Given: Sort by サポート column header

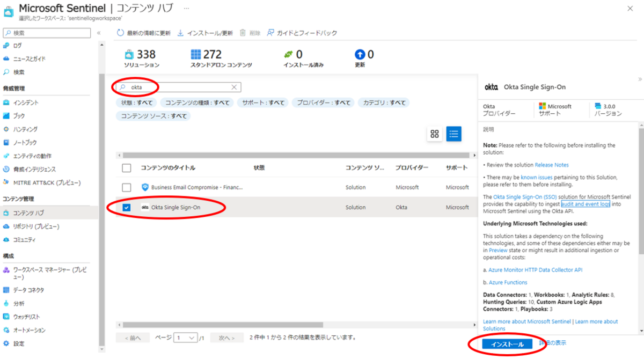Looking at the screenshot, I should pos(457,168).
